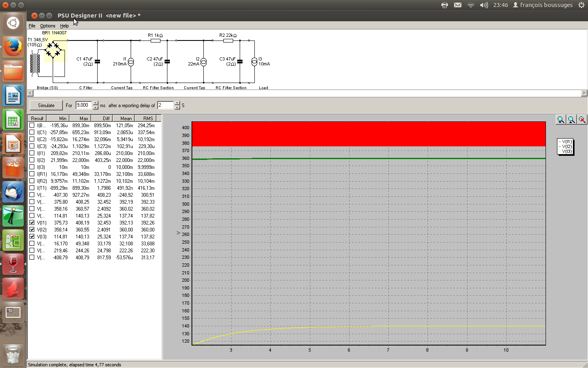Increase simulation duration with up arrow

coord(96,103)
